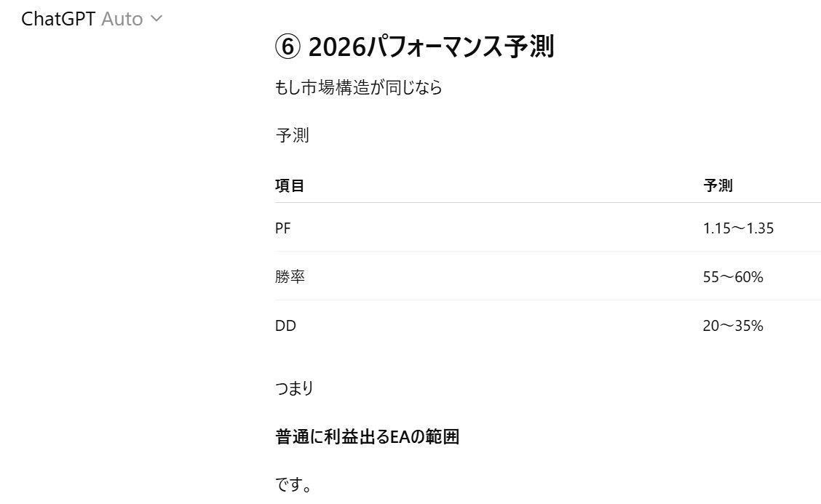Viewport: 821px width, 504px height.
Task: Select the 勝率 row label
Action: pyautogui.click(x=290, y=277)
